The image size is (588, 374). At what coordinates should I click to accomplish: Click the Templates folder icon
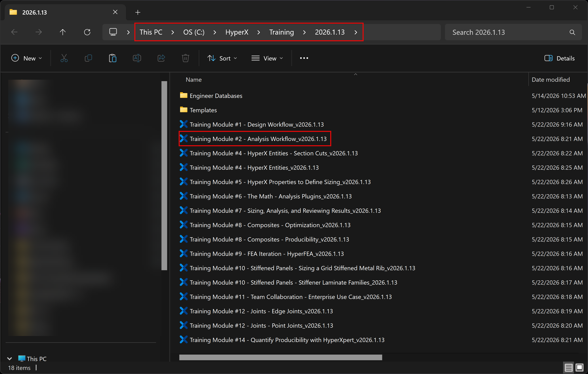point(184,110)
